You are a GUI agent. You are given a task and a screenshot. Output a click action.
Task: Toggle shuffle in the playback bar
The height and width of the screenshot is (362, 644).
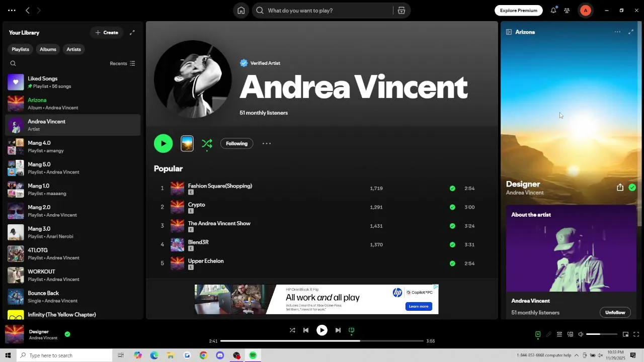click(292, 330)
